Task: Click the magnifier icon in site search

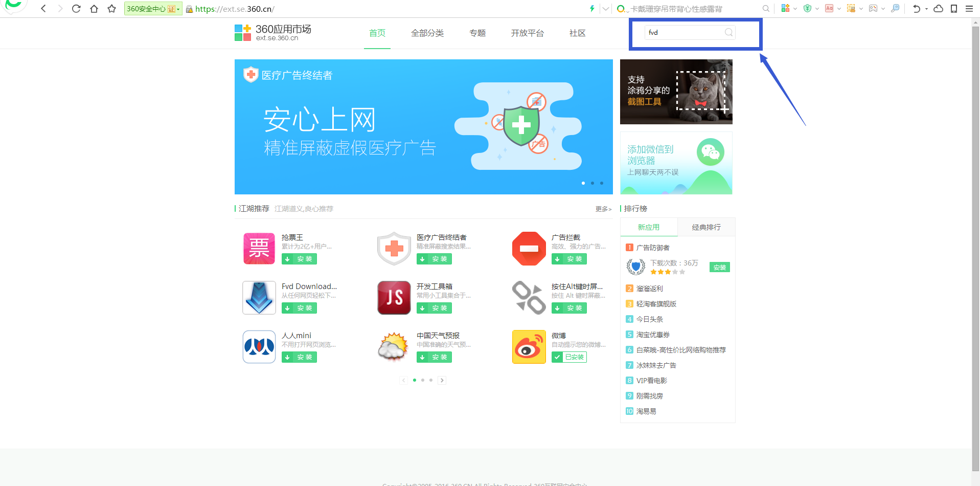Action: tap(729, 33)
